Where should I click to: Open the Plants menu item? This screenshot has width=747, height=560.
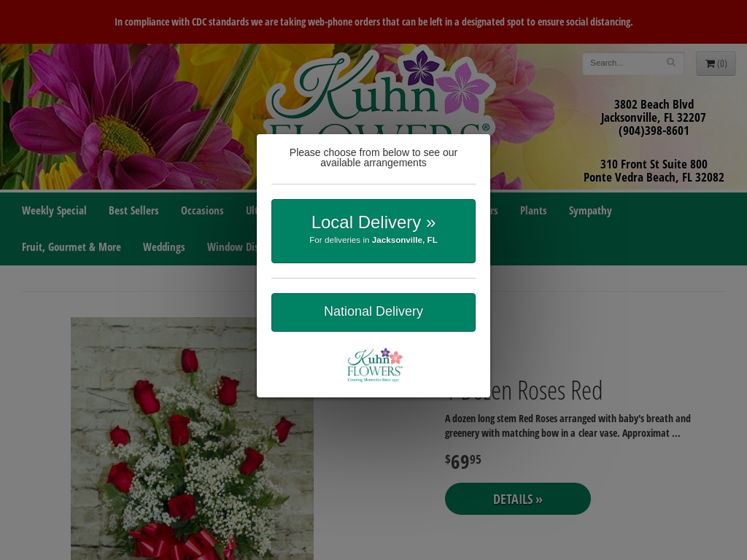pos(533,211)
